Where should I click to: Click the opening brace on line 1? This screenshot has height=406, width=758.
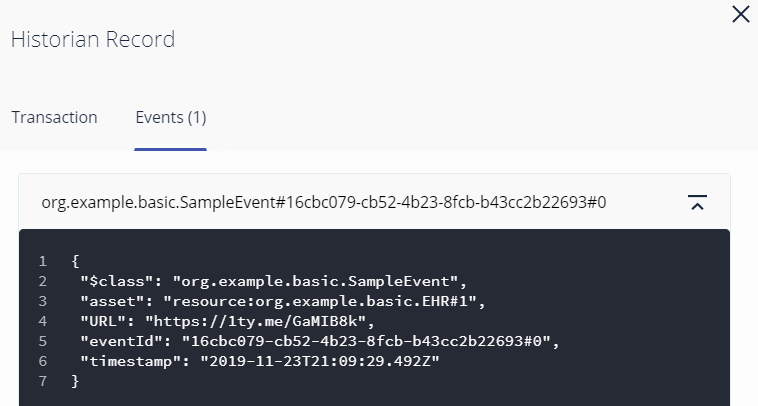click(76, 261)
